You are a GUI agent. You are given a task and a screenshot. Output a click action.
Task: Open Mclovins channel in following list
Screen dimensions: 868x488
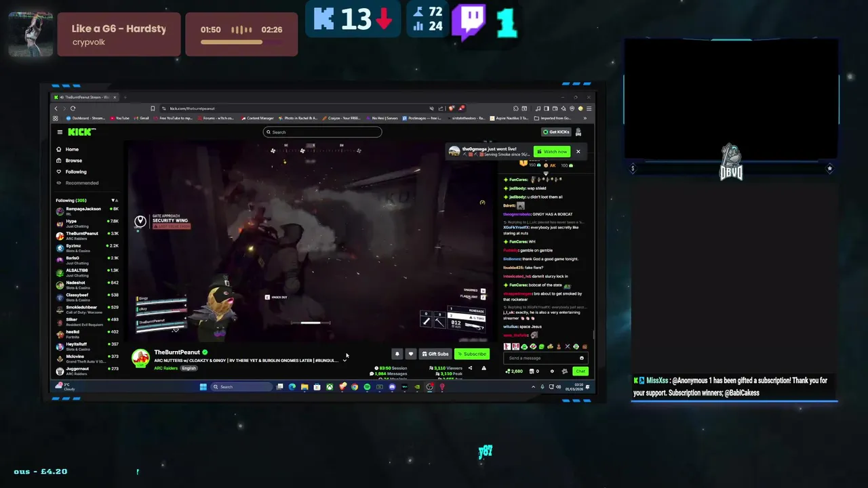(x=87, y=359)
